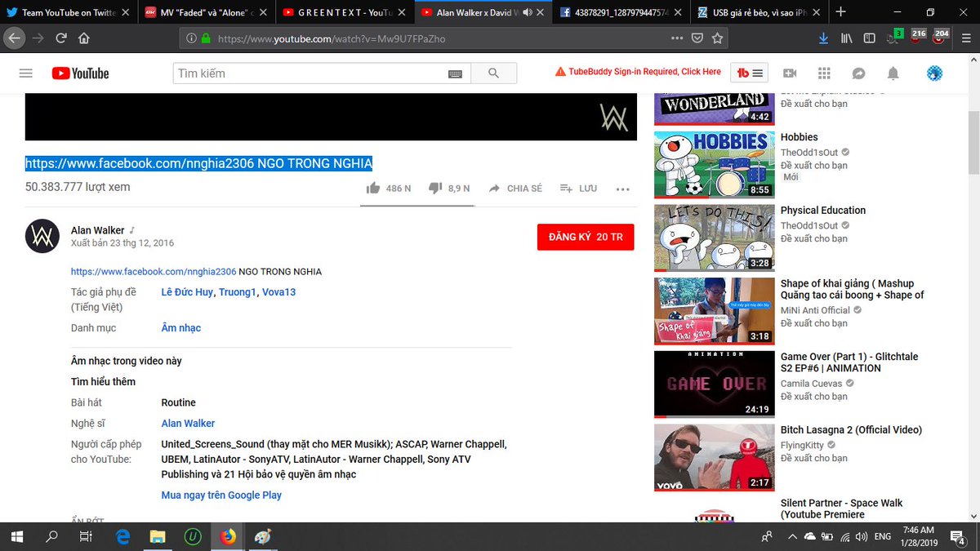
Task: Click Alan Walker channel avatar
Action: 41,237
